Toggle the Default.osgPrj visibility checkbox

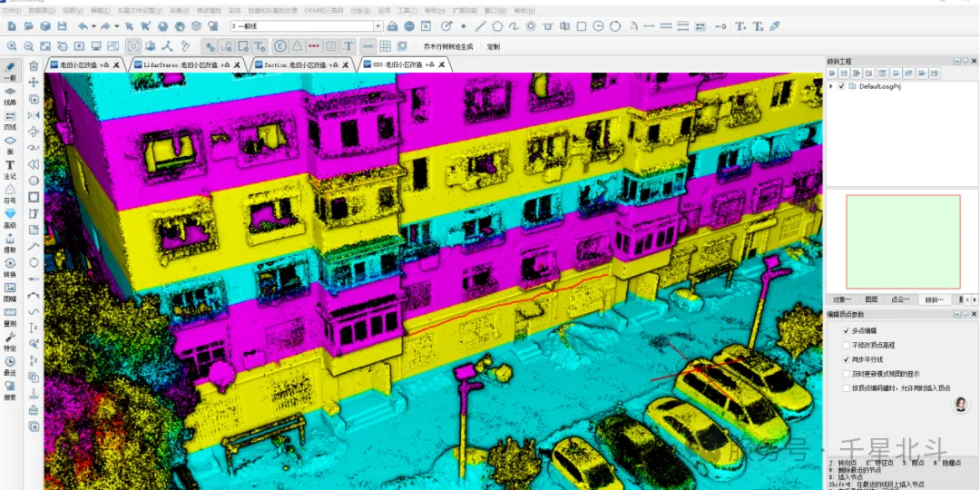841,86
